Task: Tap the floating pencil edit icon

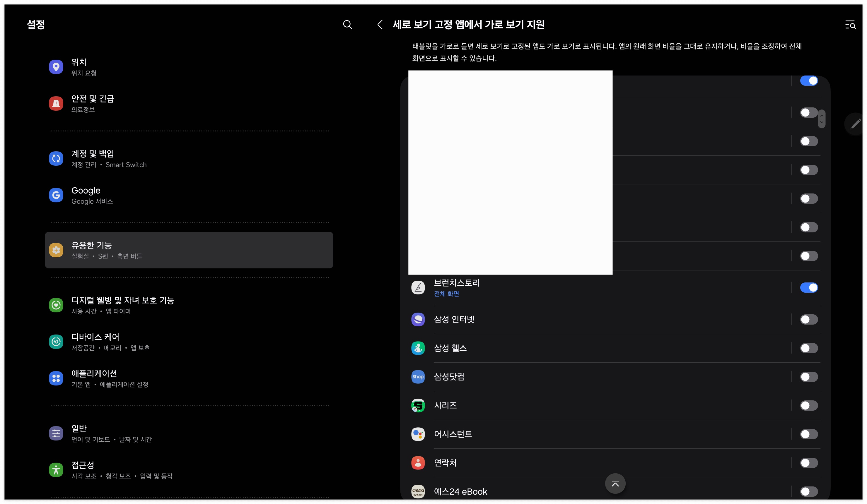Action: [855, 124]
